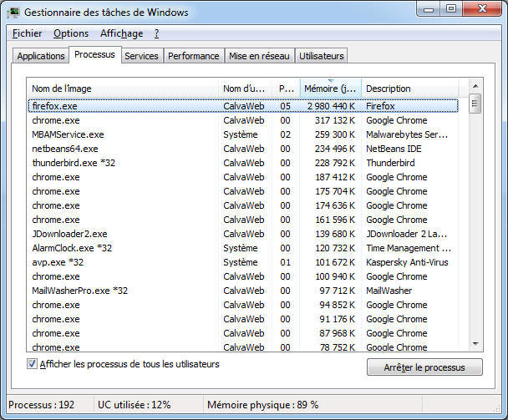Open the Options menu
The image size is (508, 420).
click(71, 33)
